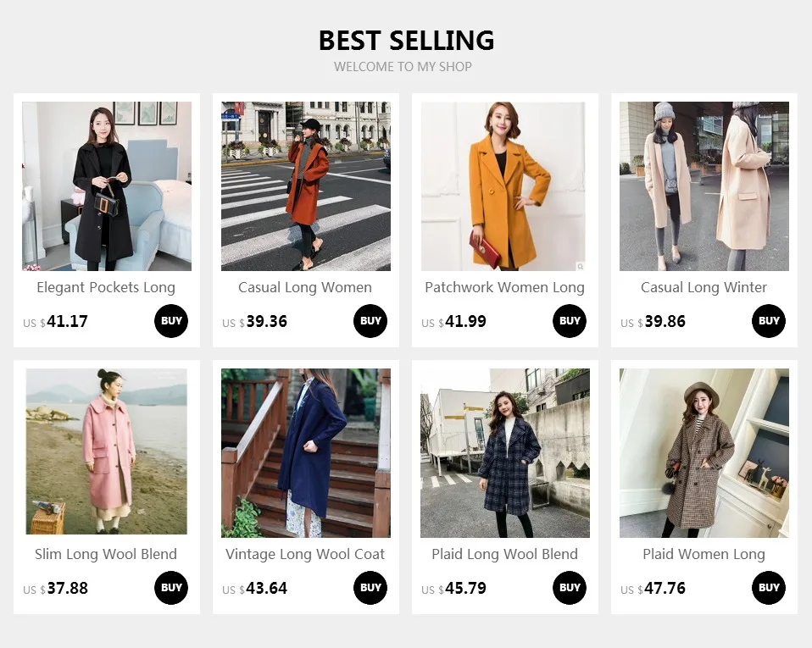
Task: Open the black coat product photo
Action: pos(107,186)
